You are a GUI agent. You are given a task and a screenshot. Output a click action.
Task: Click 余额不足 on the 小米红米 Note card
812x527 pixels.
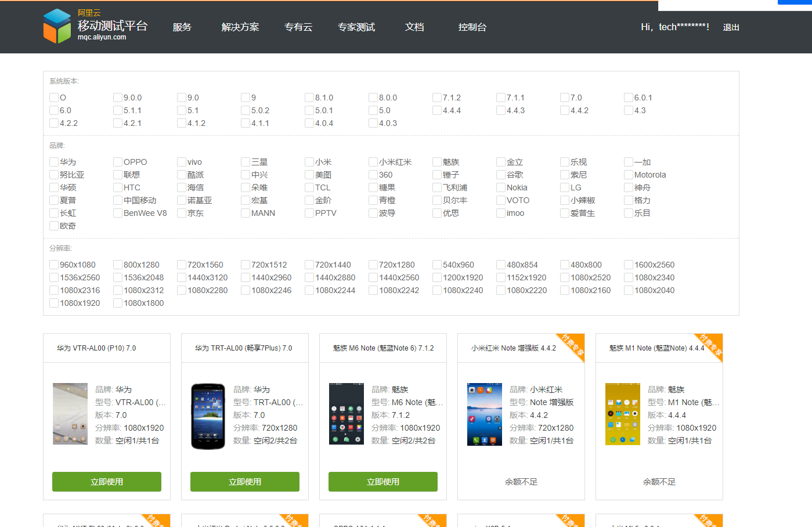(521, 482)
